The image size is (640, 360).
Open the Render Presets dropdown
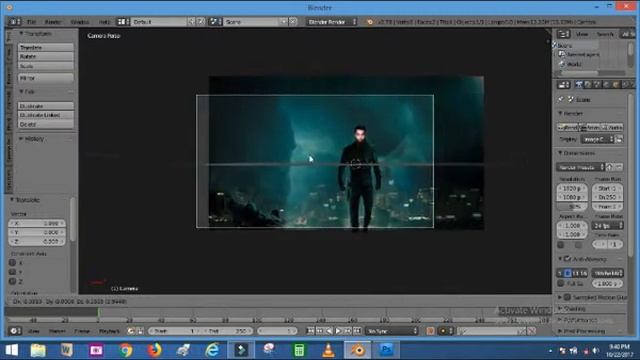point(580,167)
